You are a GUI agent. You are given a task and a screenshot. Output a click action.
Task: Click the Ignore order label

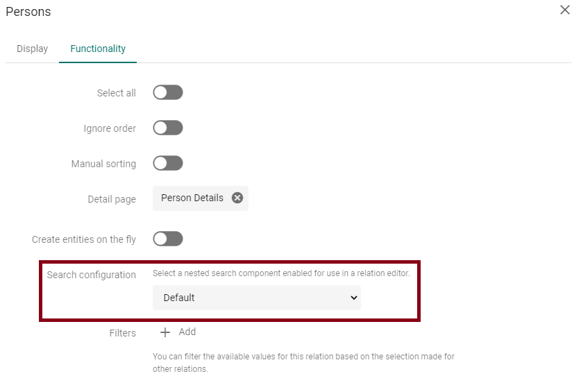coord(110,128)
